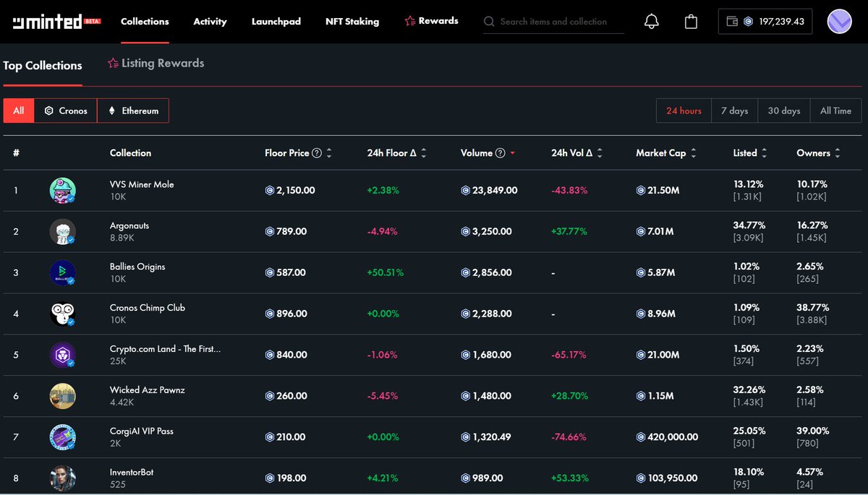Image resolution: width=868 pixels, height=495 pixels.
Task: Select the 30 days time range
Action: click(784, 111)
